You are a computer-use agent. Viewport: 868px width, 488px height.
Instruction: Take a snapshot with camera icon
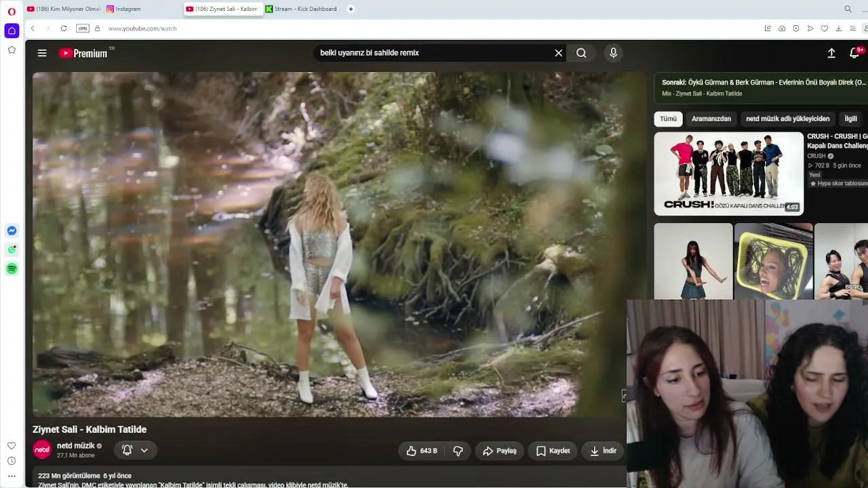(782, 28)
